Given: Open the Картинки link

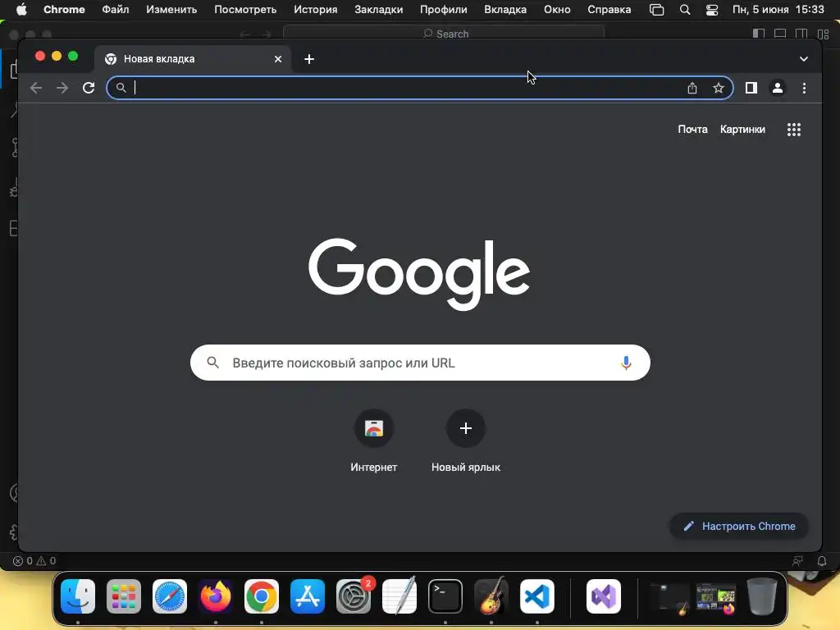Looking at the screenshot, I should [742, 129].
